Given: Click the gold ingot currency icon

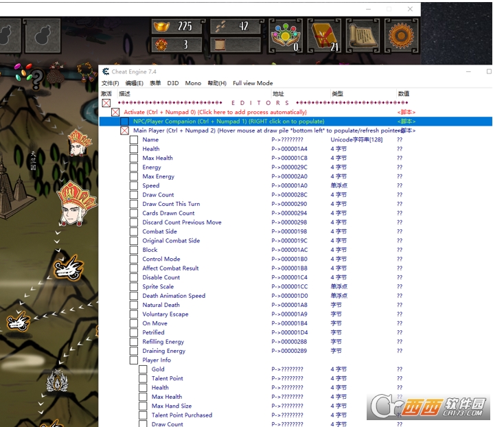Looking at the screenshot, I should coord(164,26).
